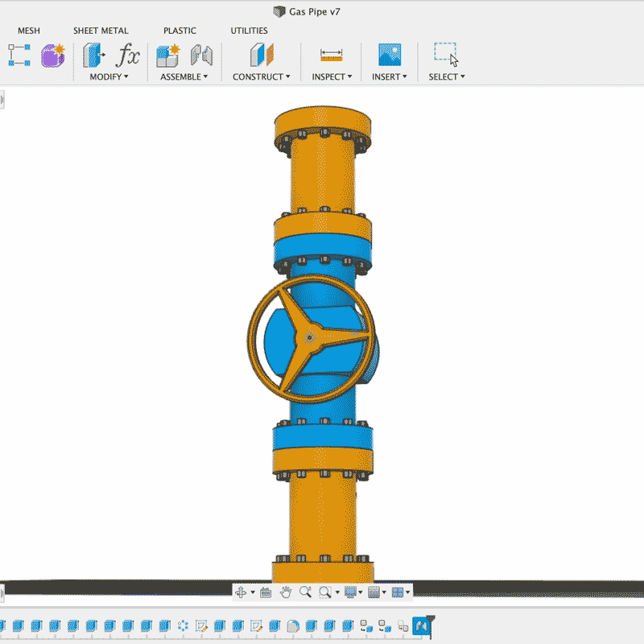The height and width of the screenshot is (644, 644).
Task: Expand the MODIFY dropdown menu
Action: click(x=109, y=77)
